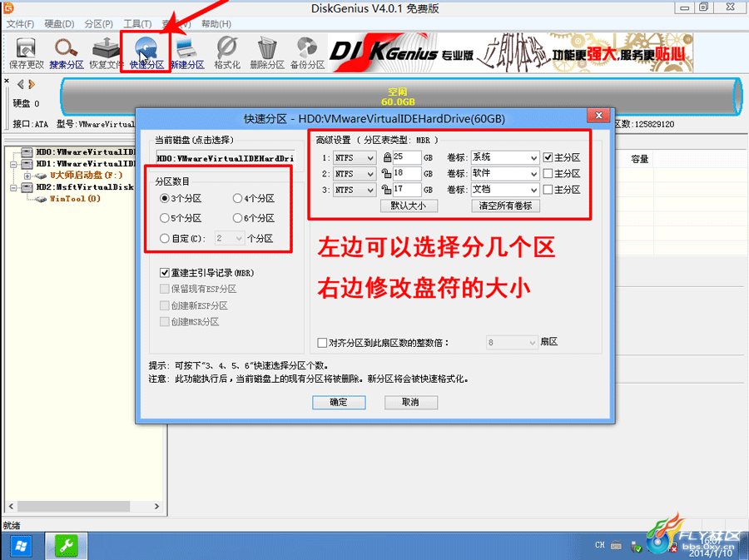Open Backup Partition (备份分区) tool
Image resolution: width=749 pixels, height=560 pixels.
coord(307,52)
